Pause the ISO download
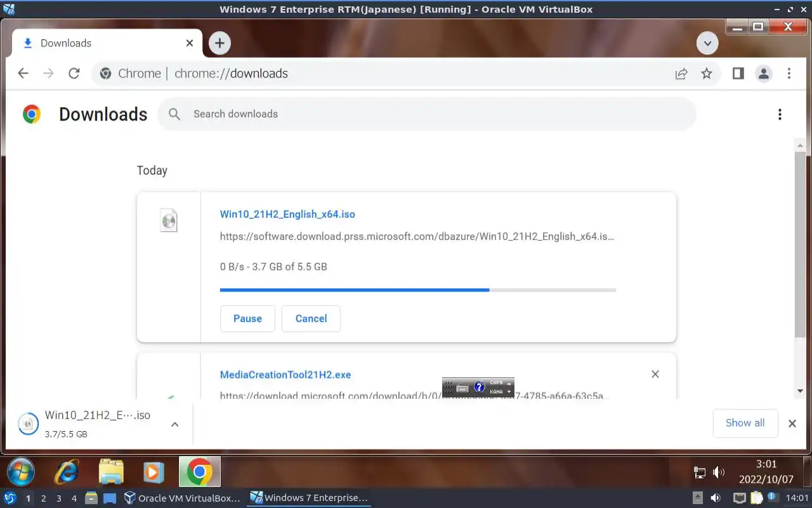Image resolution: width=812 pixels, height=508 pixels. 247,319
